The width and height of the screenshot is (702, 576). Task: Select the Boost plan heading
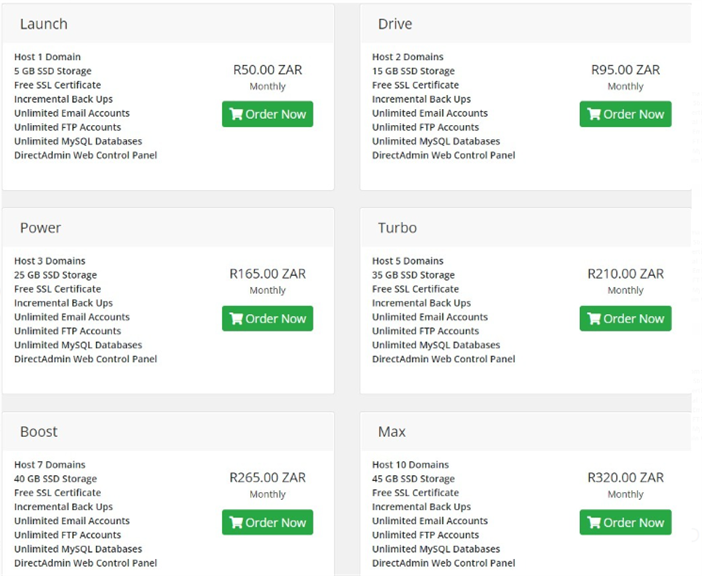point(39,432)
